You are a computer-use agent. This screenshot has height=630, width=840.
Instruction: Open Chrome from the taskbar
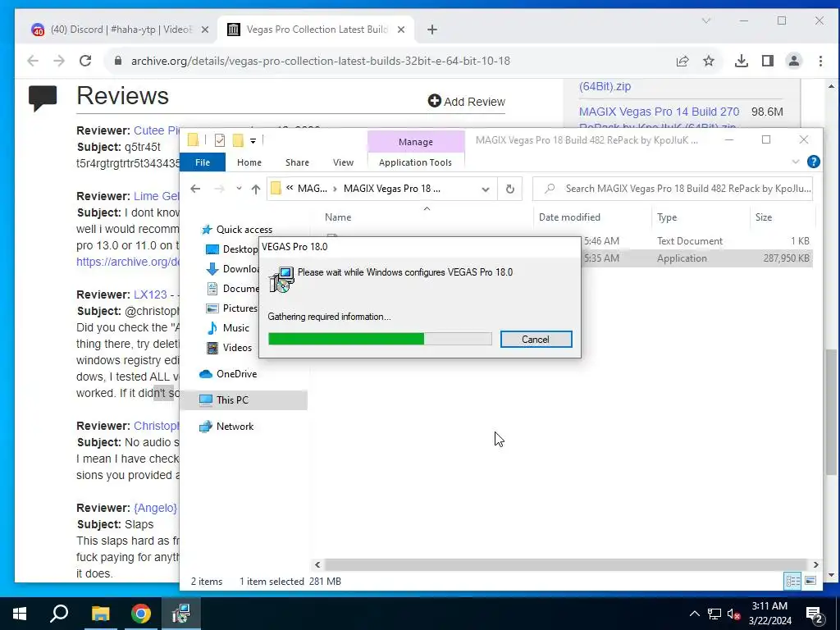click(141, 614)
